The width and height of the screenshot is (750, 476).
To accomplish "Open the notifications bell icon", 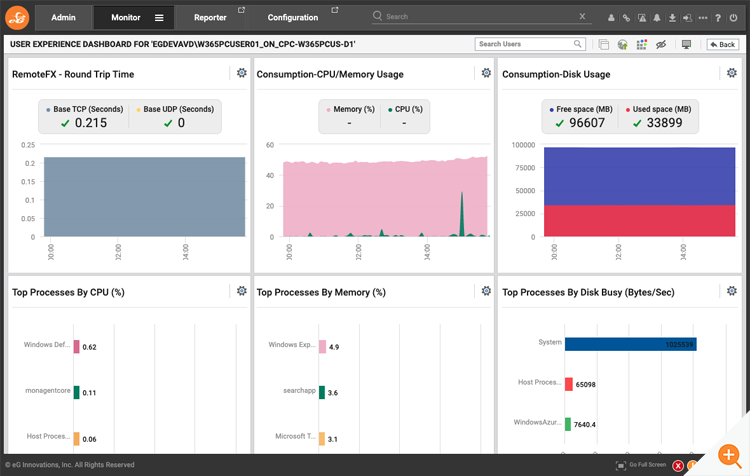I will click(657, 18).
